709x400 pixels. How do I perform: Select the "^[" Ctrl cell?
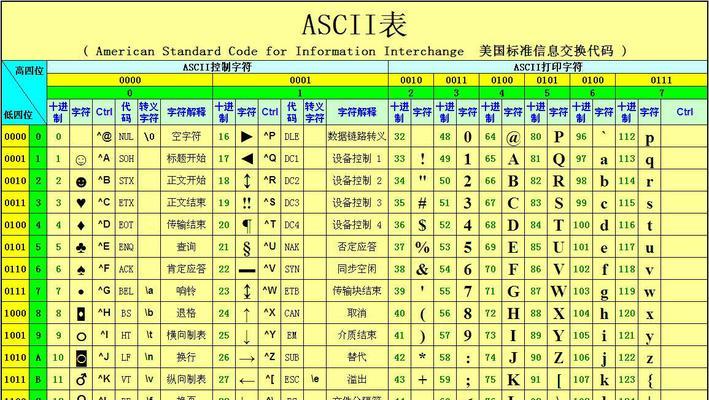coord(270,379)
